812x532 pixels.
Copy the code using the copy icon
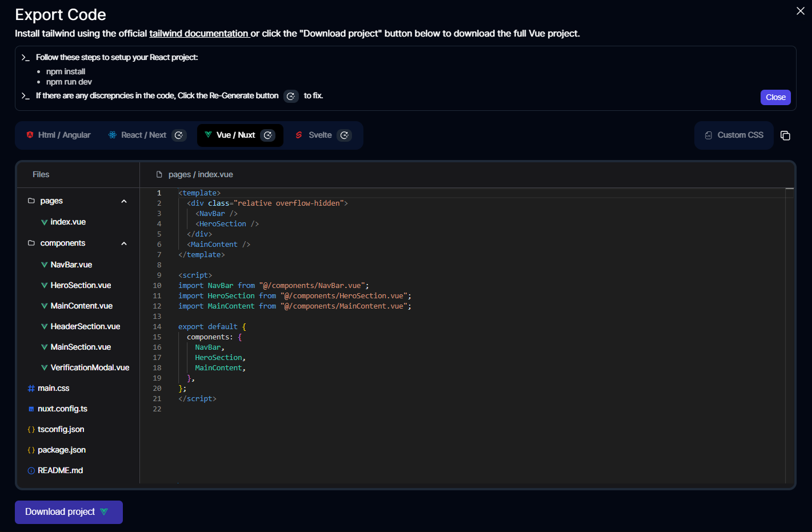coord(785,135)
